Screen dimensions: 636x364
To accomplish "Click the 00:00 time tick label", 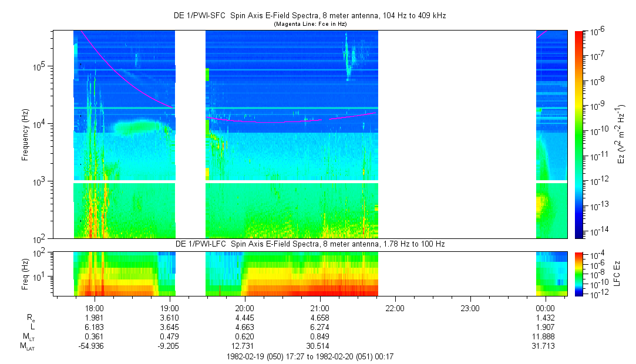I will coord(546,308).
